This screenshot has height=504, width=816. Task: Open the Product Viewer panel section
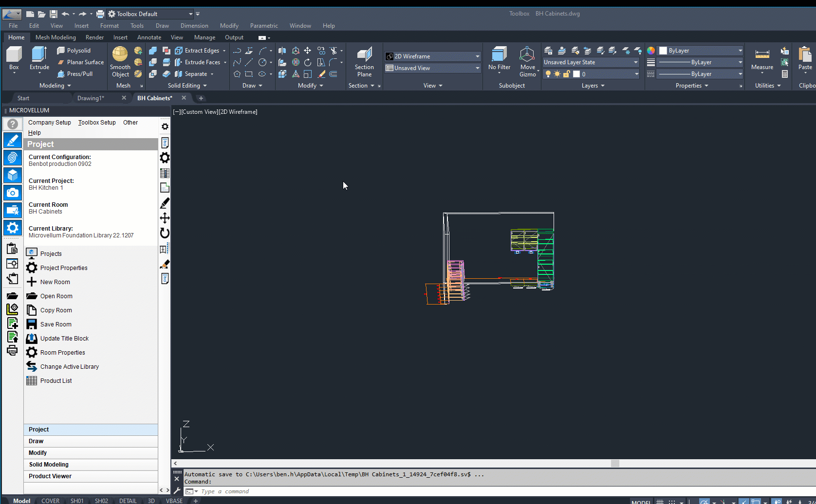pos(50,476)
